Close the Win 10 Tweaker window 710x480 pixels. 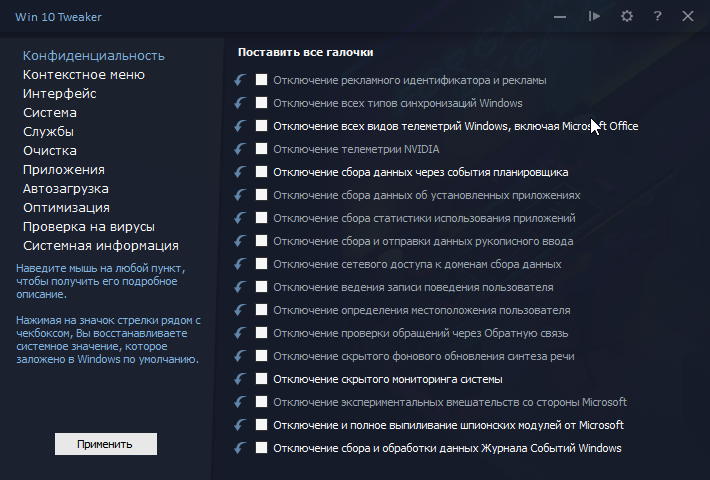[688, 17]
